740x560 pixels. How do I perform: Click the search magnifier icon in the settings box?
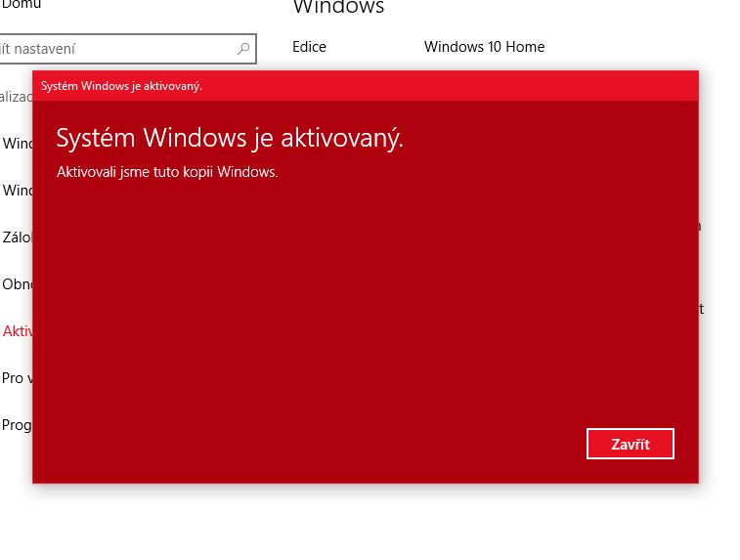pos(243,49)
